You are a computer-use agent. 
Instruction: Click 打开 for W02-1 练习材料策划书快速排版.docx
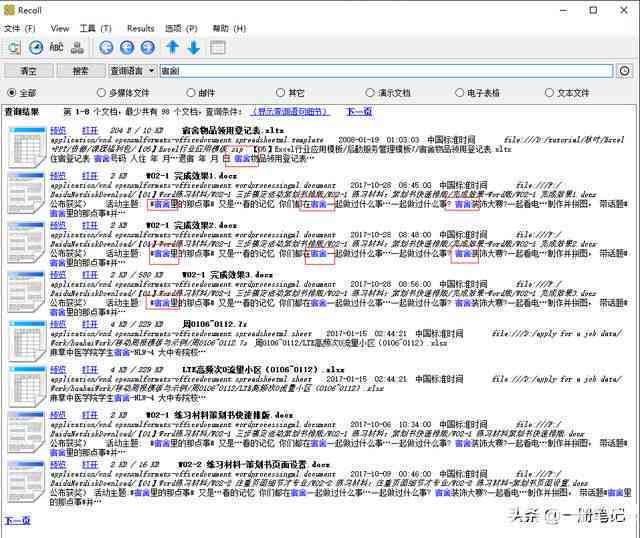click(x=90, y=415)
